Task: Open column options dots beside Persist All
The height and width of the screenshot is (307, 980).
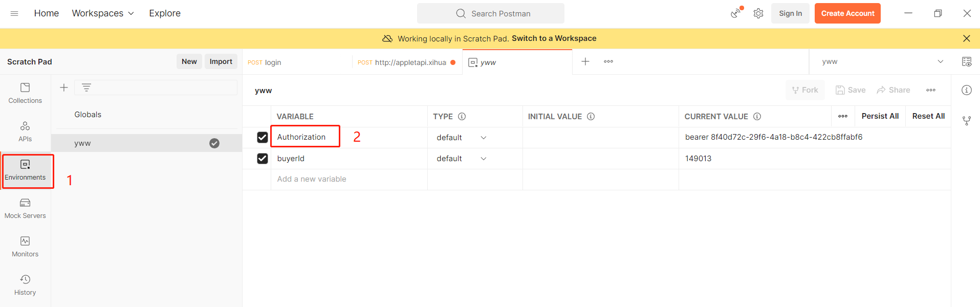Action: [843, 116]
